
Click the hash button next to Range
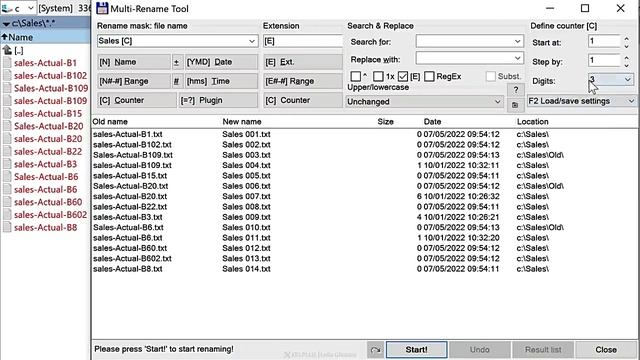point(176,81)
